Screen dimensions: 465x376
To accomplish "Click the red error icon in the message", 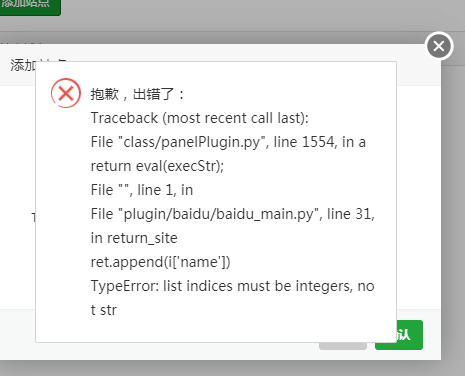I will (66, 93).
